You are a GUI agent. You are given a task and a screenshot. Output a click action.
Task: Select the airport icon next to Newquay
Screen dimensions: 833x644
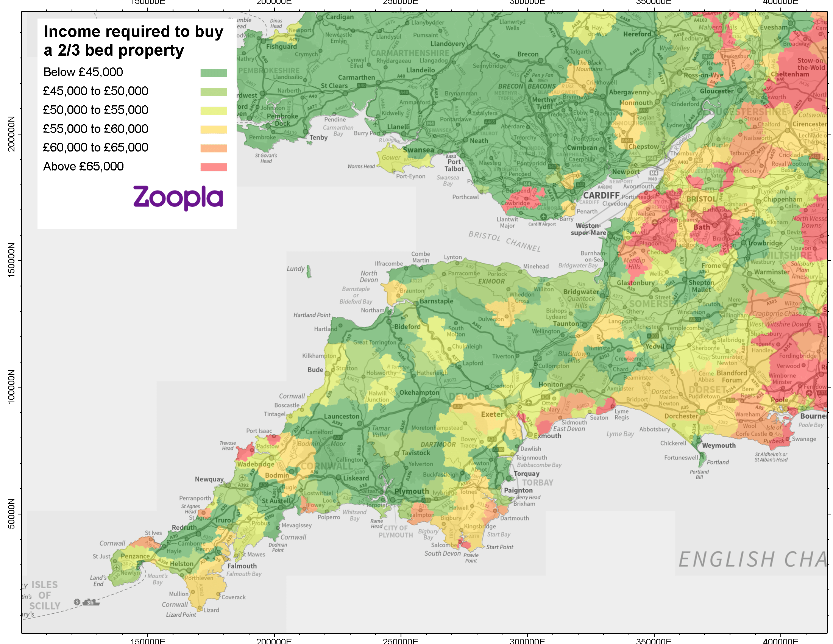point(243,478)
